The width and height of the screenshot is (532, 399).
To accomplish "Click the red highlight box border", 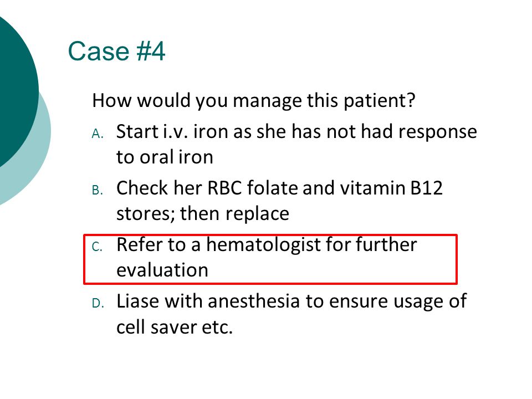I will tap(270, 235).
